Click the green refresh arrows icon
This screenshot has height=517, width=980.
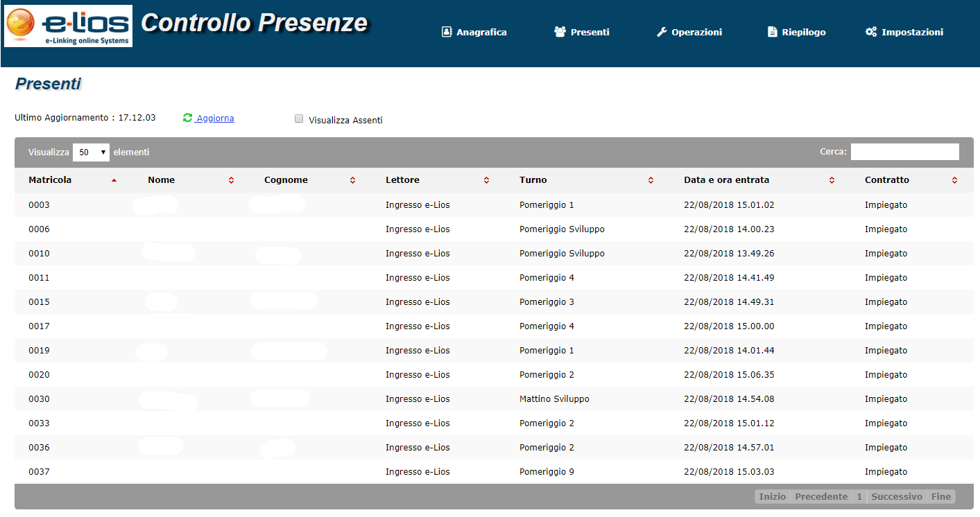(187, 118)
